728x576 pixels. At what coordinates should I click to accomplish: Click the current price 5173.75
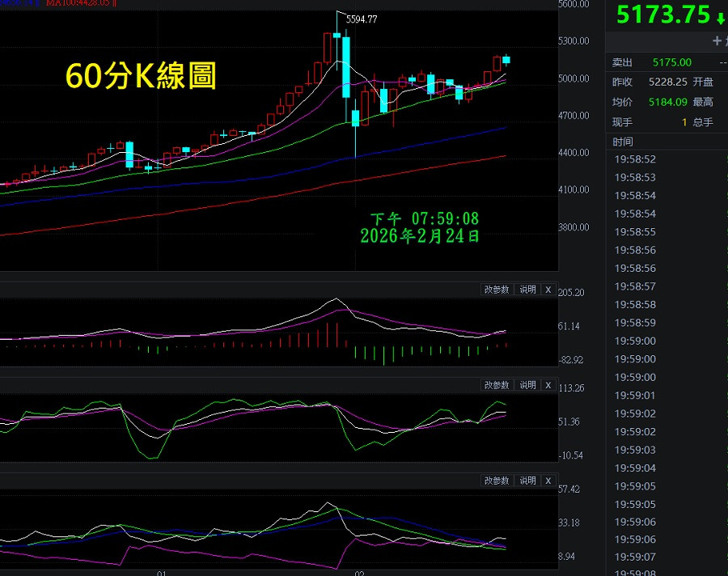coord(662,15)
